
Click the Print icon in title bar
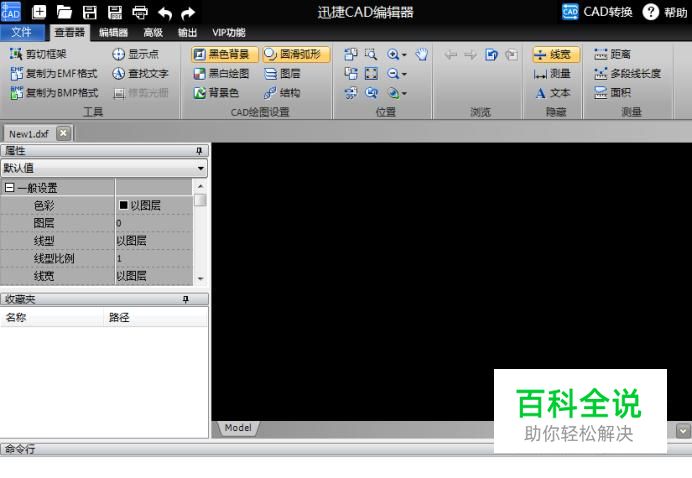[140, 12]
